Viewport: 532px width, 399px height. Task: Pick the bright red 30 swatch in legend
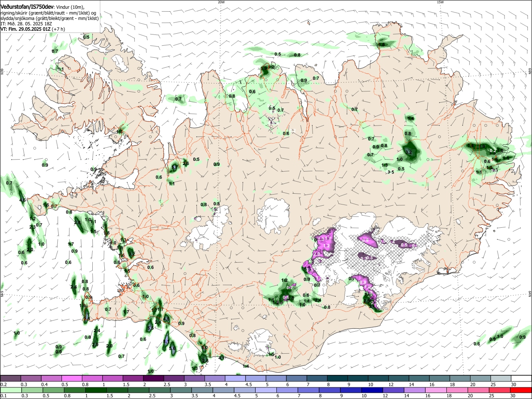520,389
